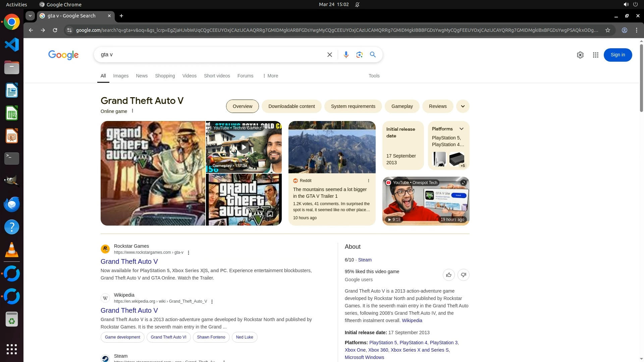Clear the search box text
Viewport: 644px width, 362px height.
329,55
